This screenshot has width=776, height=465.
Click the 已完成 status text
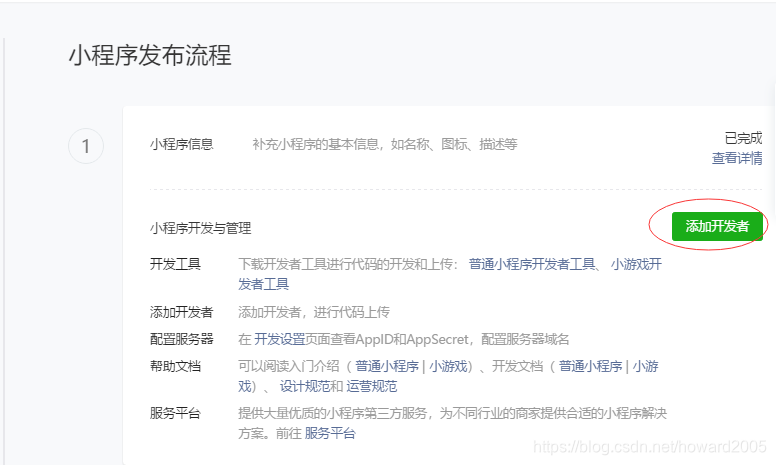click(743, 138)
